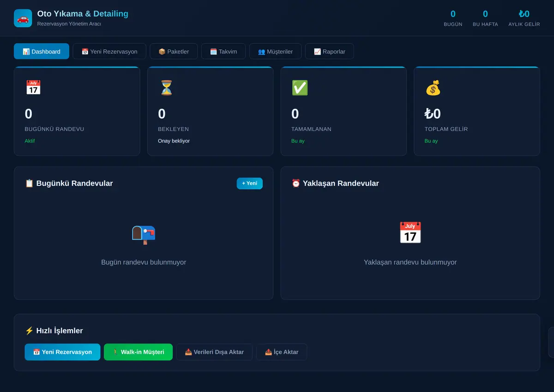Click the TOPLAM GELİR label
Viewport: 554px width, 392px height.
pyautogui.click(x=446, y=129)
